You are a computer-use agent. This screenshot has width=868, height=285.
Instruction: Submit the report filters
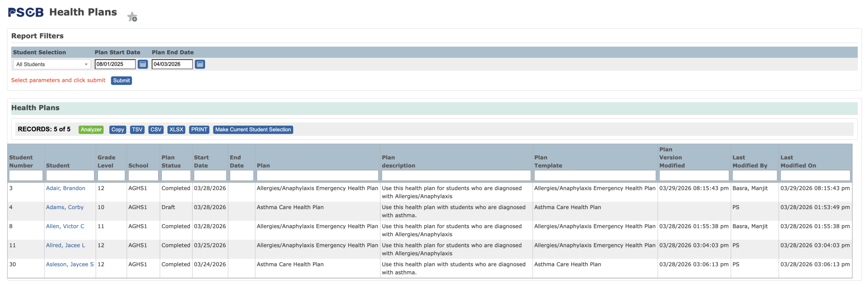[121, 81]
